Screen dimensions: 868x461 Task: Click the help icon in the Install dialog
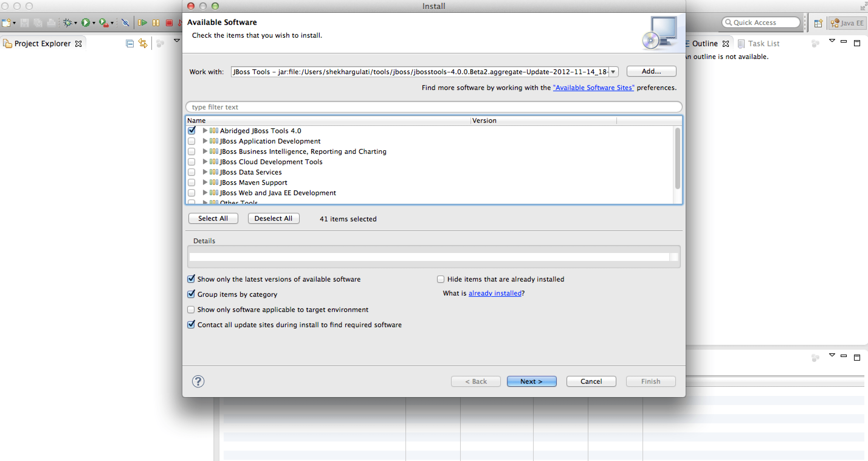tap(198, 381)
